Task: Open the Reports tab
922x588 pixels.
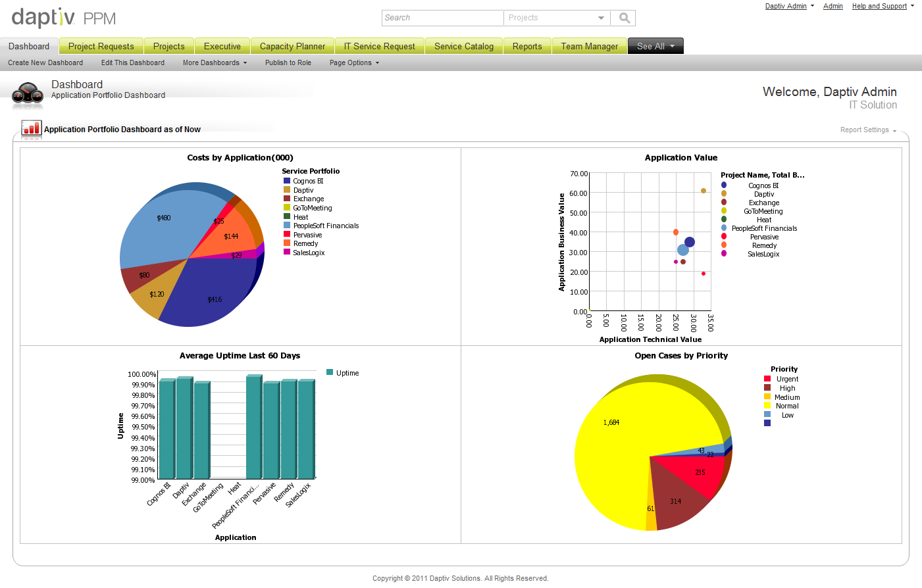Action: [527, 46]
